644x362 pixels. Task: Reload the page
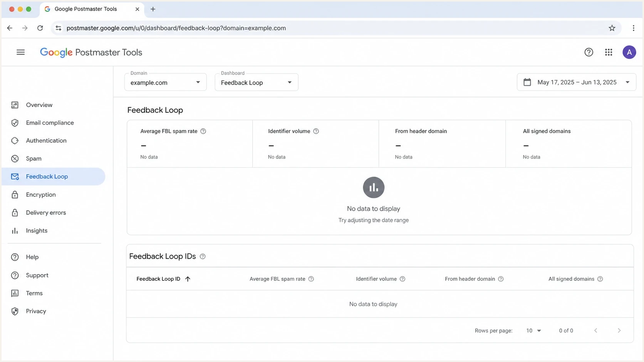pos(40,28)
